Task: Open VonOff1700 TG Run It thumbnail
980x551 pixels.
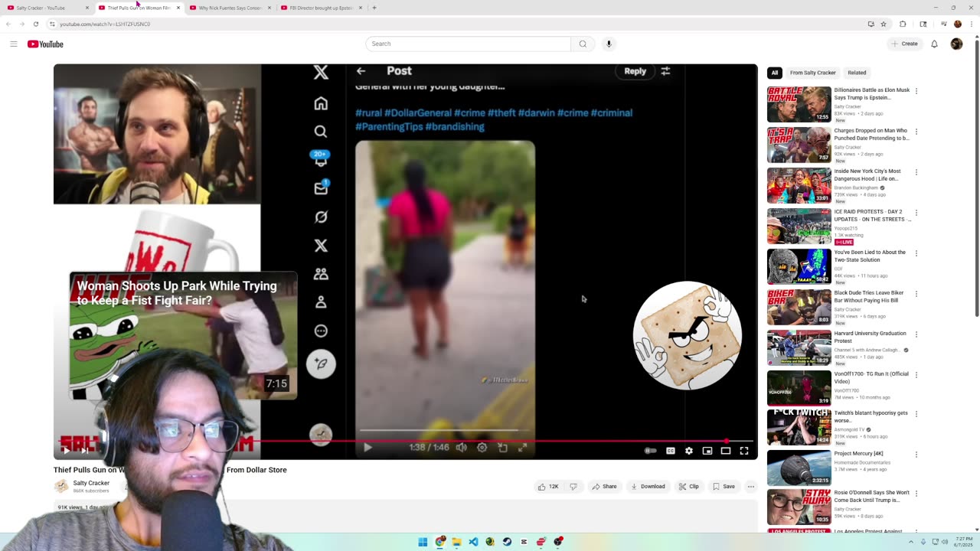Action: pyautogui.click(x=799, y=388)
